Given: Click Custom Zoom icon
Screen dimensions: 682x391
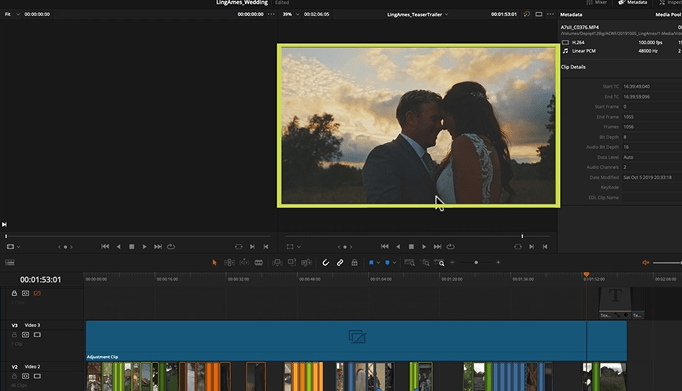Looking at the screenshot, I should (439, 263).
